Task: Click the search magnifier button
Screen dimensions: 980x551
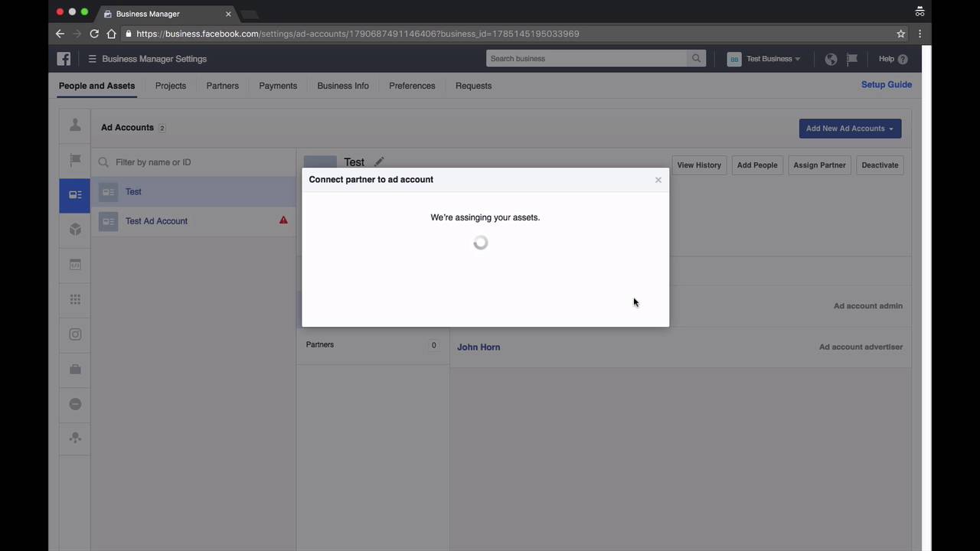Action: pyautogui.click(x=696, y=58)
